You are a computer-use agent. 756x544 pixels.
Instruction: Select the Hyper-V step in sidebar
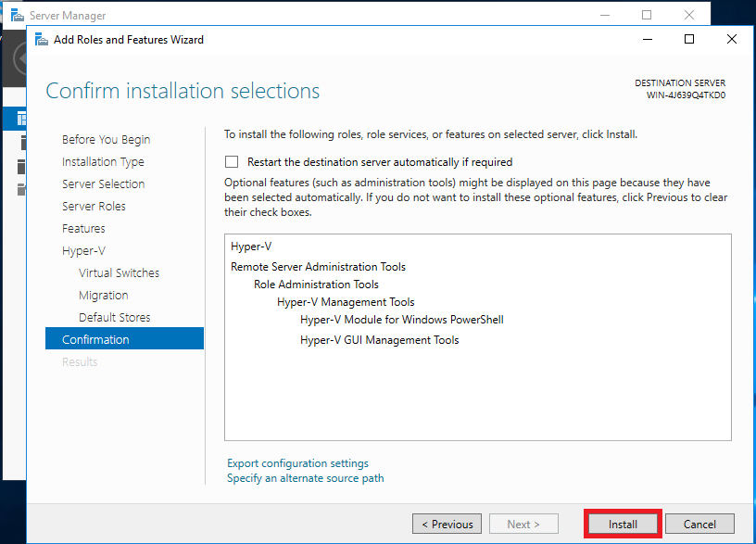tap(82, 251)
